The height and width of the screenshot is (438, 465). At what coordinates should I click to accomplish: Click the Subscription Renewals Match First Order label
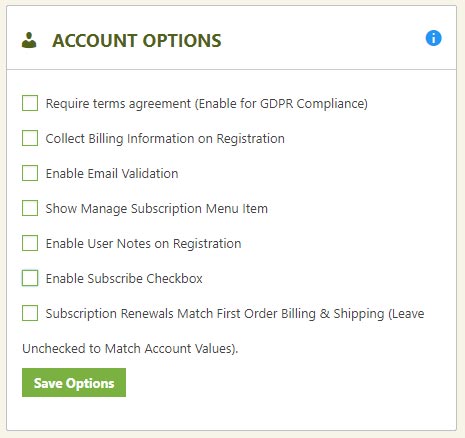point(235,314)
